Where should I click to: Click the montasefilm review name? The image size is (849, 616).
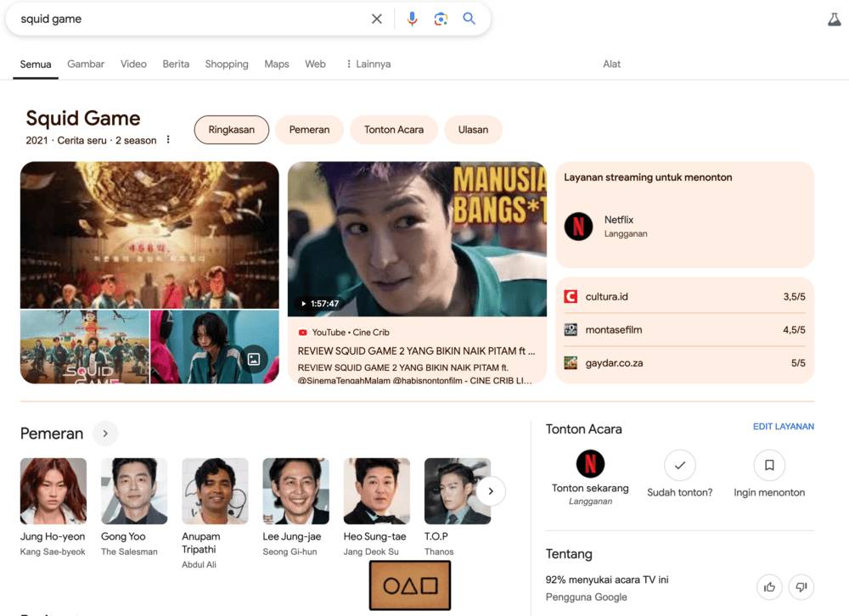pos(614,330)
